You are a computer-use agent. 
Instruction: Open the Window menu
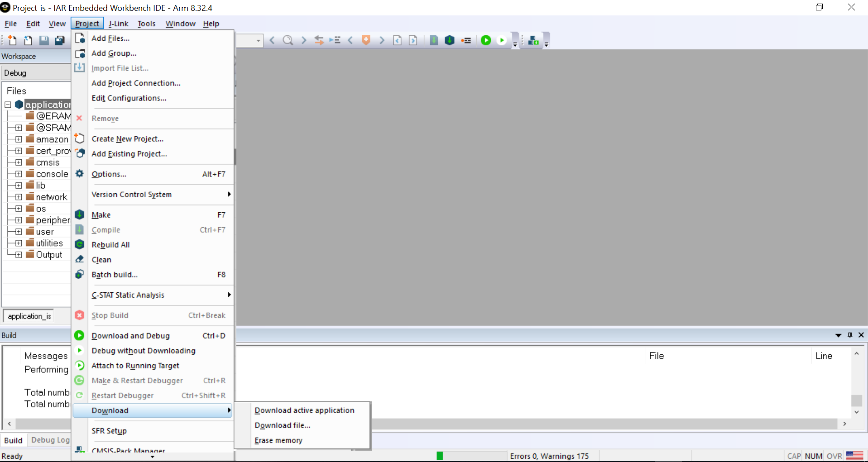(x=180, y=24)
